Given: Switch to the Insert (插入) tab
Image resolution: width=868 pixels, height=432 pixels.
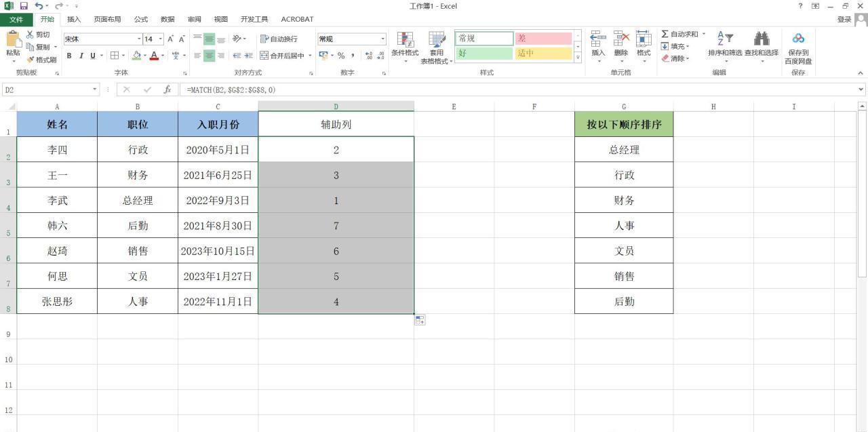Looking at the screenshot, I should point(74,19).
